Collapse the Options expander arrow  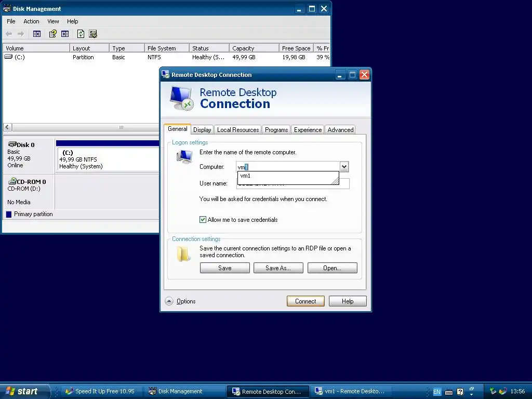[x=169, y=301]
